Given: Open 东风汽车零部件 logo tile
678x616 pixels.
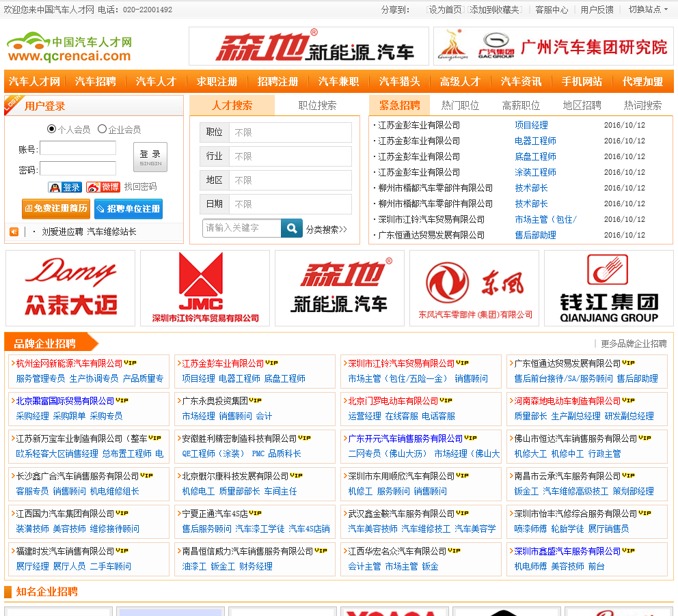Looking at the screenshot, I should tap(474, 288).
